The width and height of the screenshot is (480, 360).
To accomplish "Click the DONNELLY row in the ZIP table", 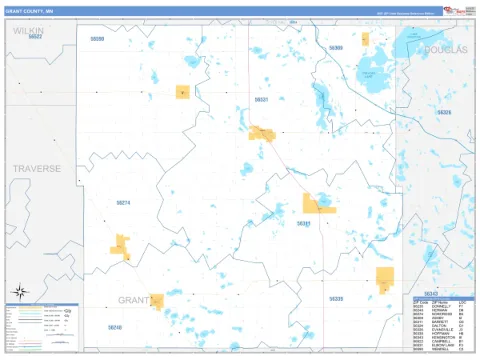I will tap(439, 306).
